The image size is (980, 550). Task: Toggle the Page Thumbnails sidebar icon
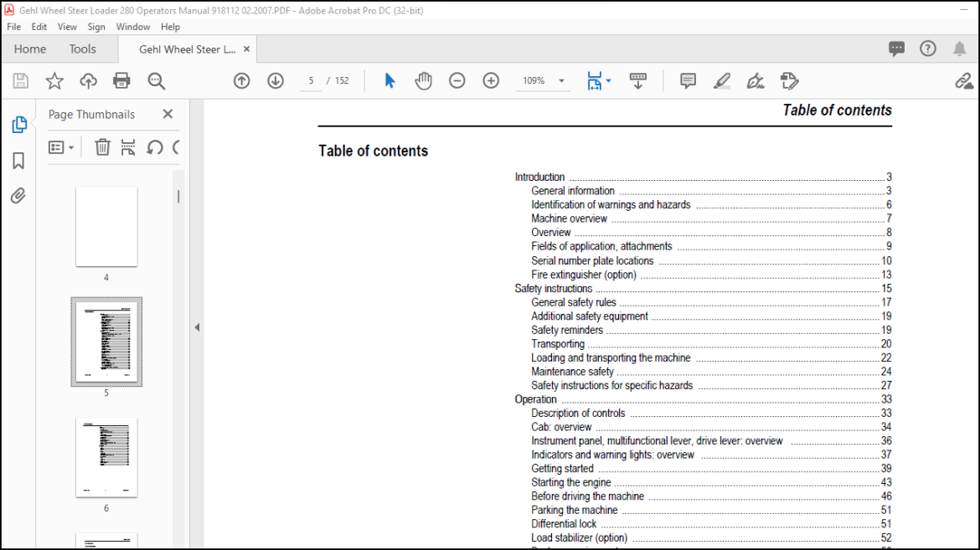pos(18,125)
